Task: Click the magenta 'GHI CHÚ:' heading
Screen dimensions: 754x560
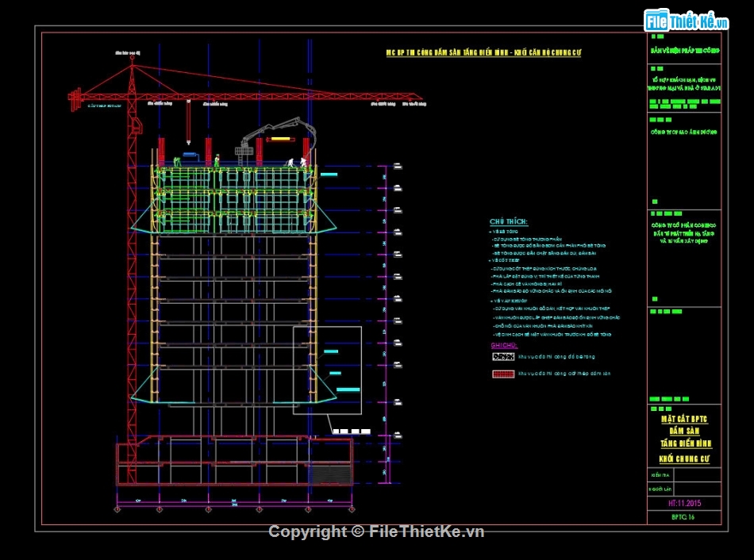Action: [504, 345]
